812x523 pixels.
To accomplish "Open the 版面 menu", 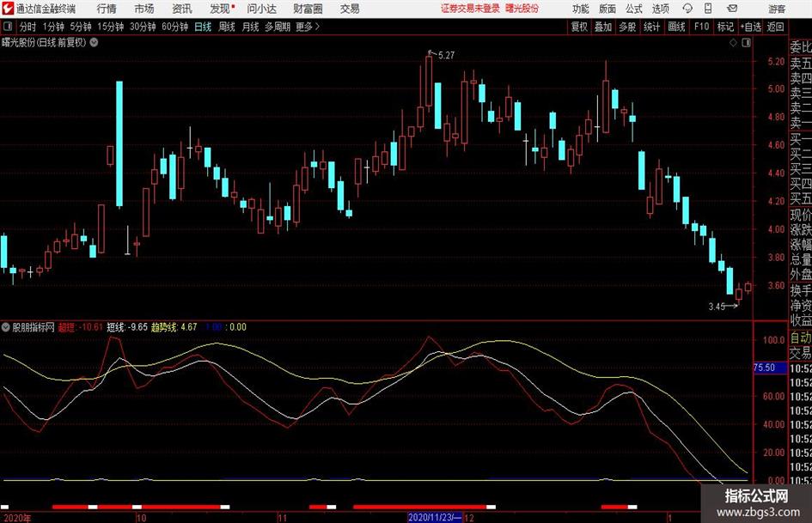I will 607,9.
